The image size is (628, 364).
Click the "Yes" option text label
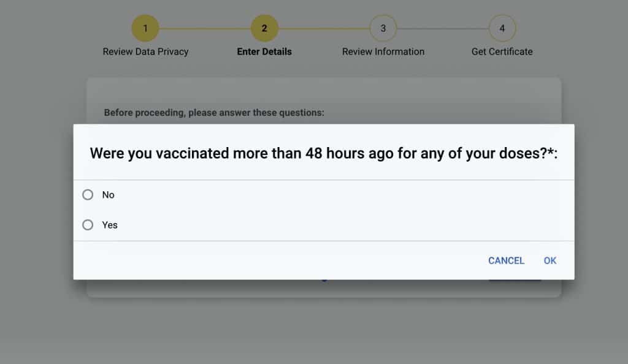110,225
